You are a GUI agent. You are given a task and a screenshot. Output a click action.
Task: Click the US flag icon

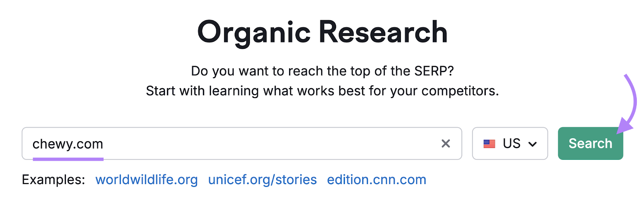489,144
